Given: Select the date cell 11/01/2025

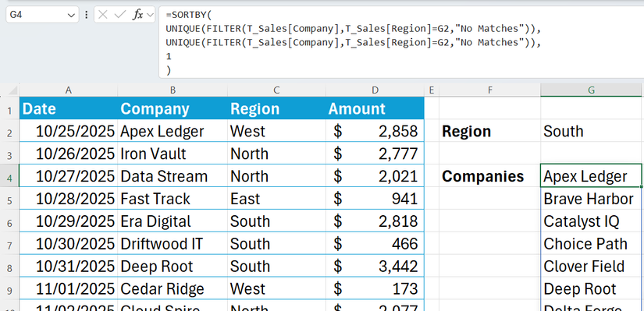Looking at the screenshot, I should 68,289.
